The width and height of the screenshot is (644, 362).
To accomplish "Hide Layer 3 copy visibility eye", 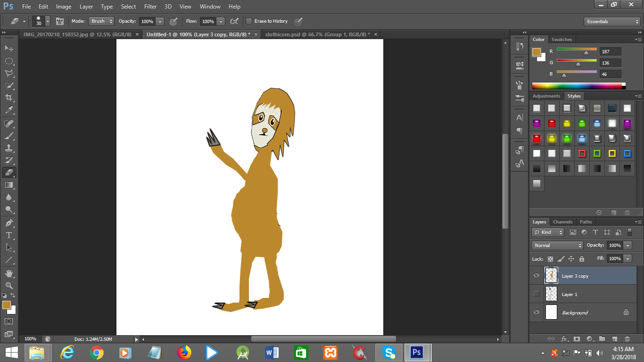I will (537, 276).
